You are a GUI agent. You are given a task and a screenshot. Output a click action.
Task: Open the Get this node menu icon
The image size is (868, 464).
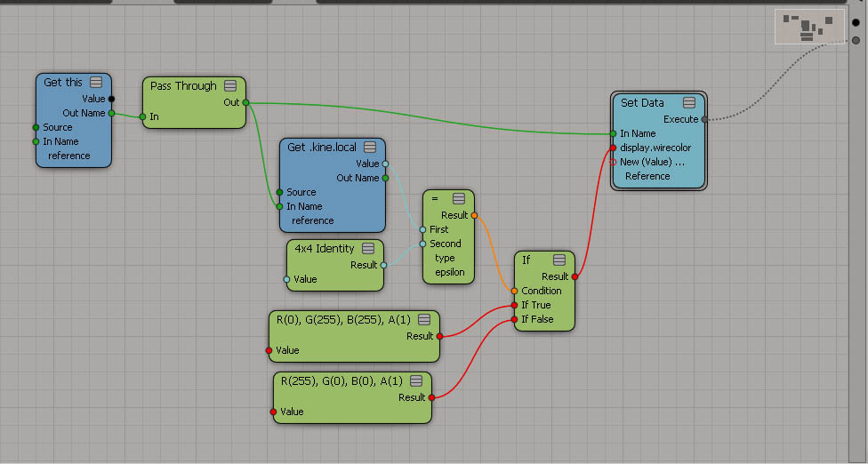96,83
